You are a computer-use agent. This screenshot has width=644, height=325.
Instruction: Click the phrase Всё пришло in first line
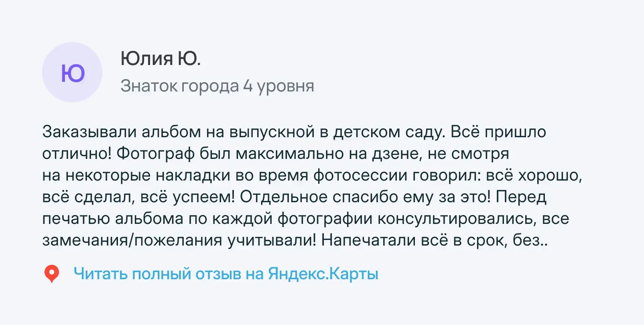pos(498,132)
